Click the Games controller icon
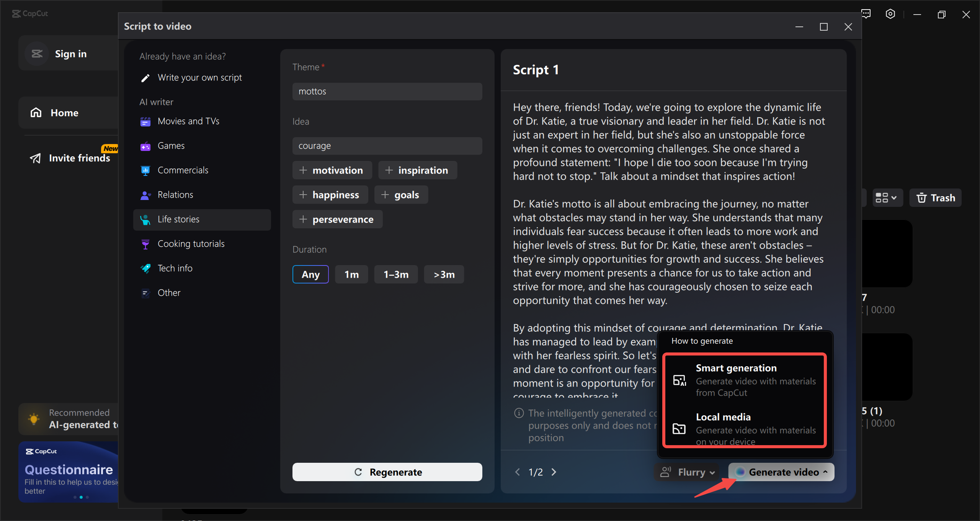 [x=145, y=146]
